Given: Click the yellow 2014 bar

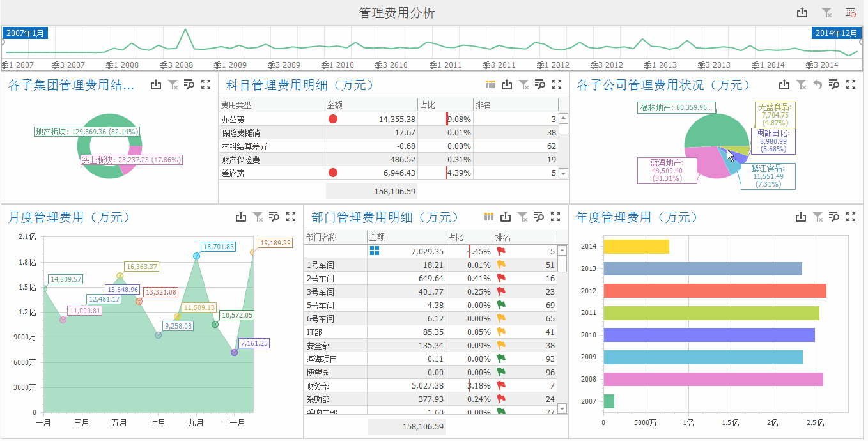Looking at the screenshot, I should pyautogui.click(x=636, y=247).
